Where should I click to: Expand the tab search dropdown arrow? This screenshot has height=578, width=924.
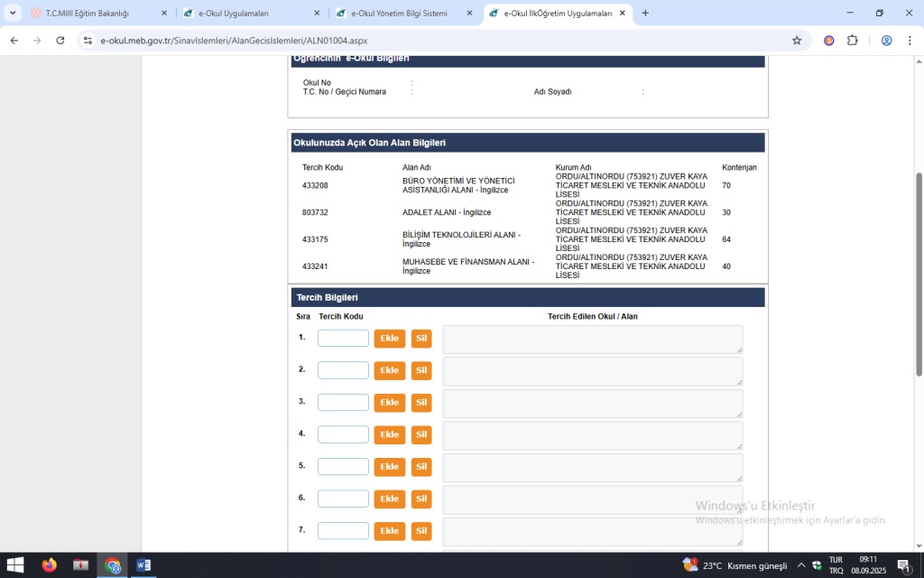13,14
